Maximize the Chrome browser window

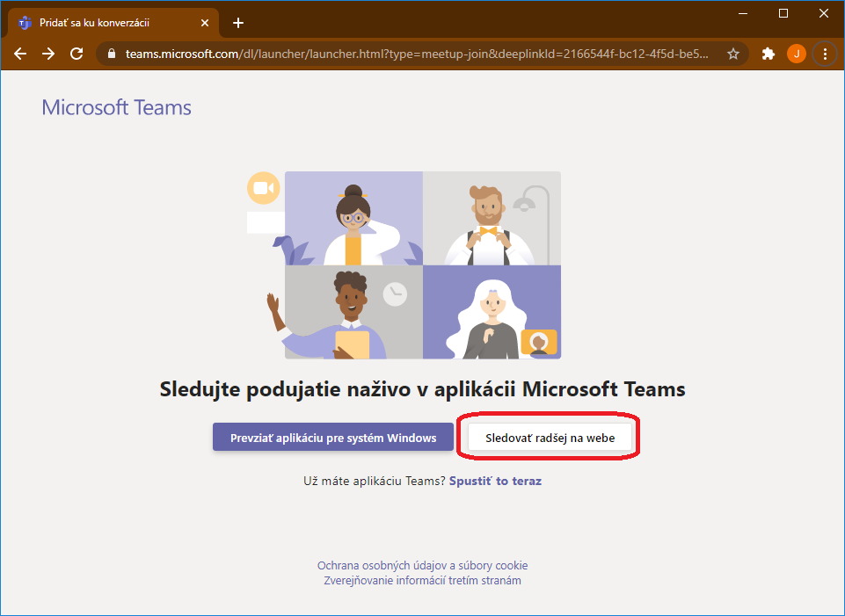pyautogui.click(x=783, y=13)
